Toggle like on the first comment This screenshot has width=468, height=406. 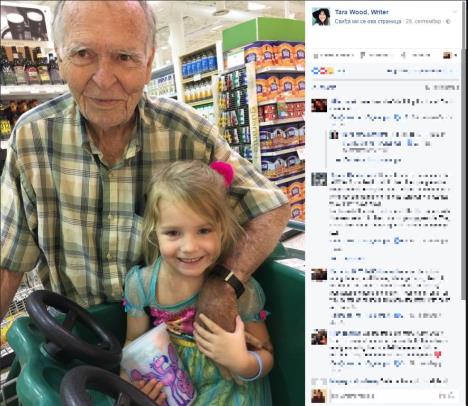click(x=338, y=117)
